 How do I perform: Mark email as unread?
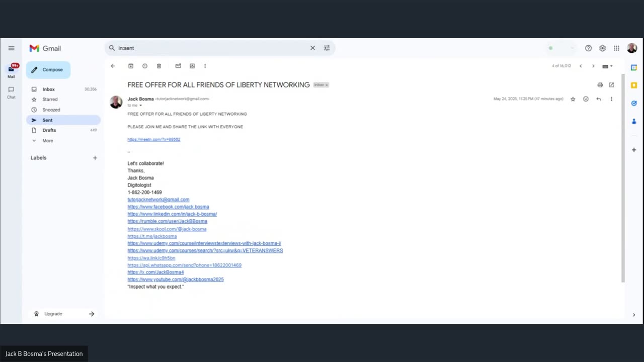[178, 66]
